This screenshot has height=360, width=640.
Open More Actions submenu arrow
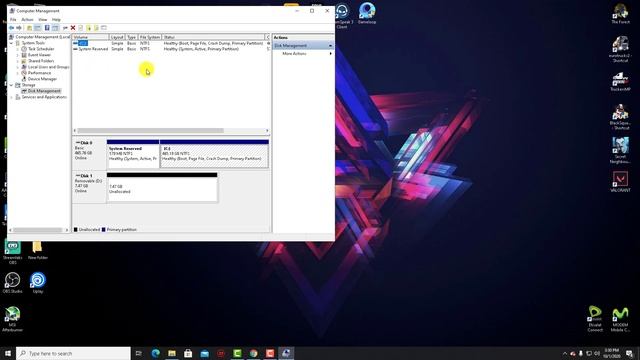(331, 53)
